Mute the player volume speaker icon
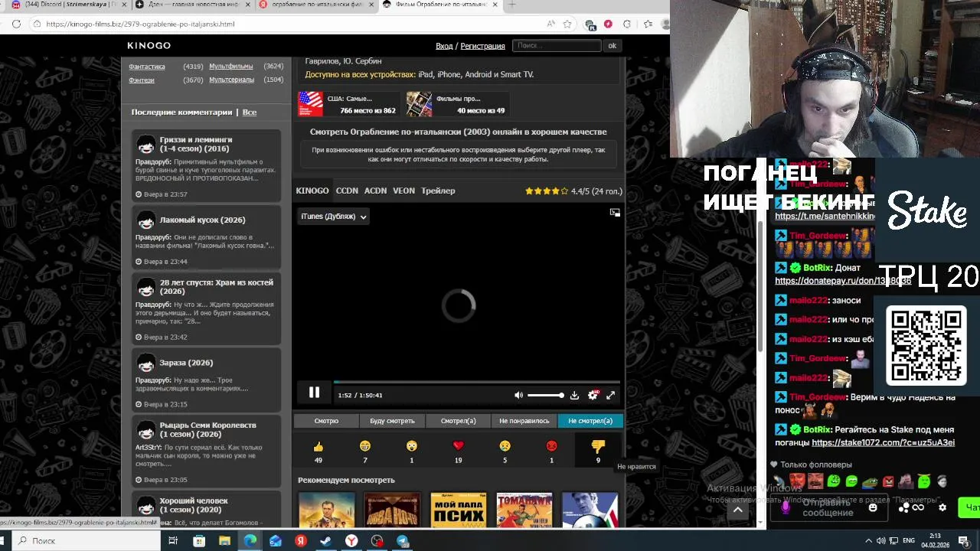The image size is (980, 551). (518, 395)
